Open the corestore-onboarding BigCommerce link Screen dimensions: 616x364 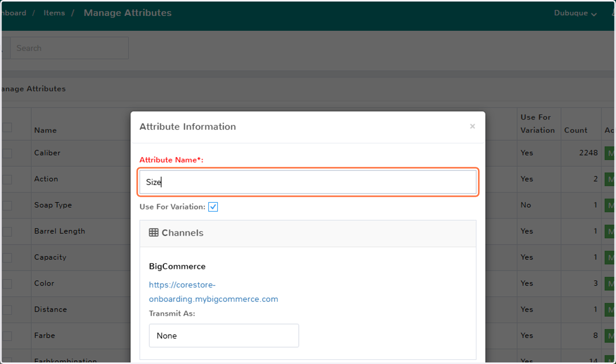tap(214, 292)
